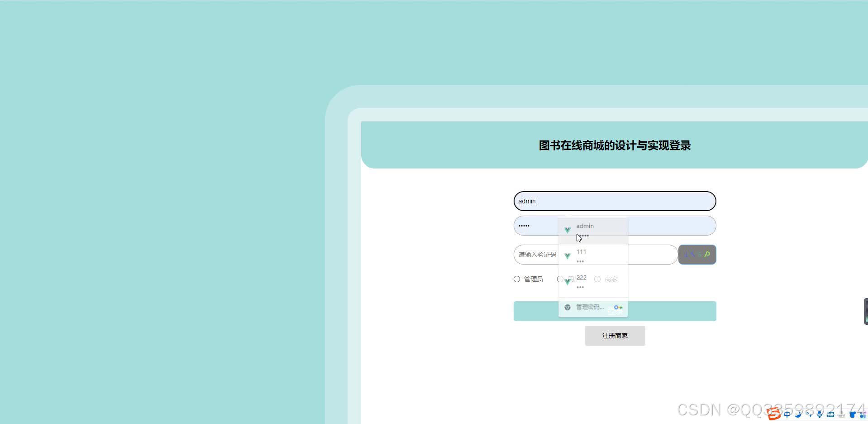Click the teal login submit button
Screen dimensions: 868x424
click(615, 311)
